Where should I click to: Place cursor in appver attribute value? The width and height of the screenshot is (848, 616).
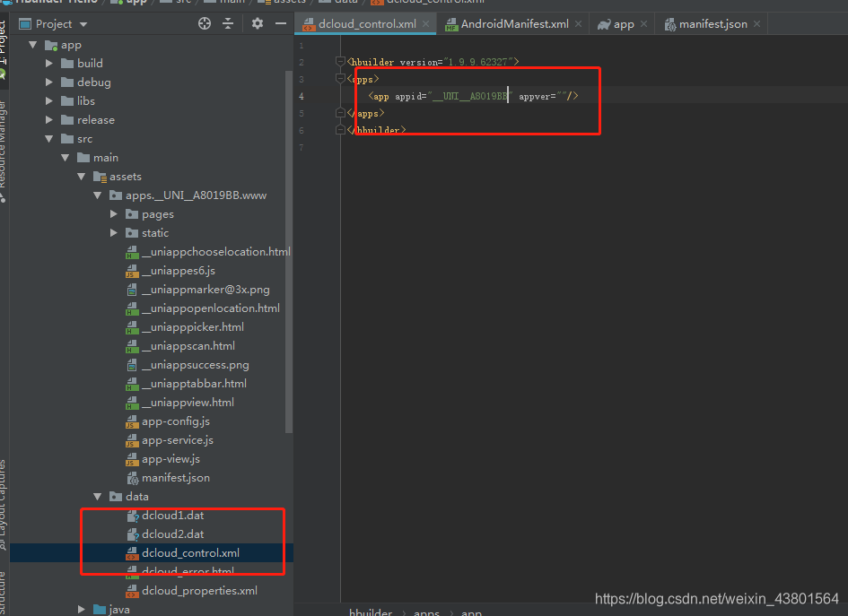tap(563, 96)
